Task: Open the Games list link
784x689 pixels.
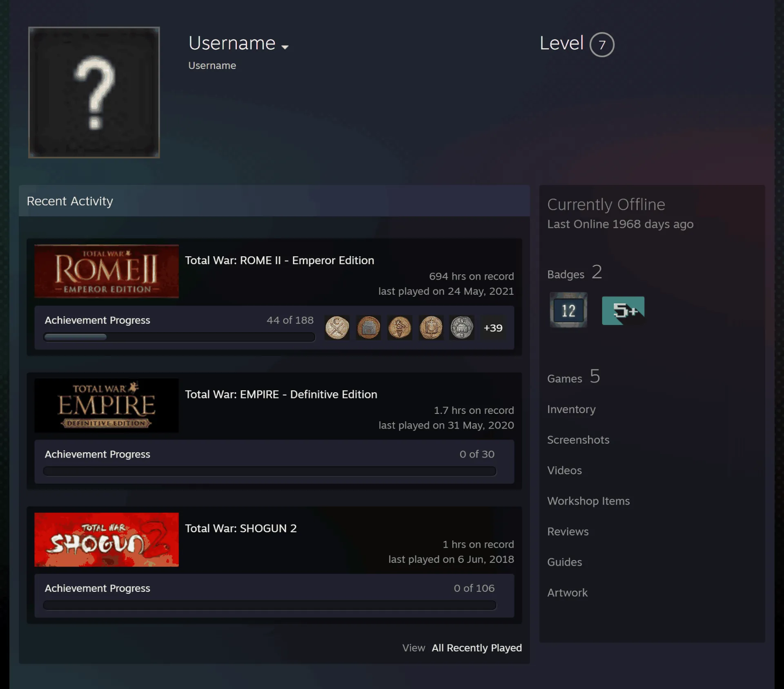Action: click(x=574, y=377)
